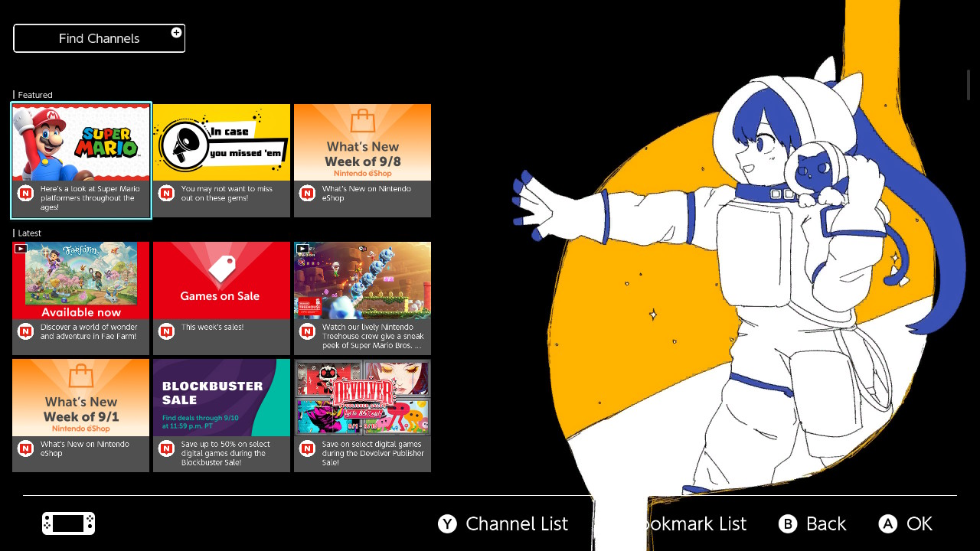Open What's New Week of 9/1 thumbnail
The height and width of the screenshot is (551, 980).
pyautogui.click(x=81, y=398)
